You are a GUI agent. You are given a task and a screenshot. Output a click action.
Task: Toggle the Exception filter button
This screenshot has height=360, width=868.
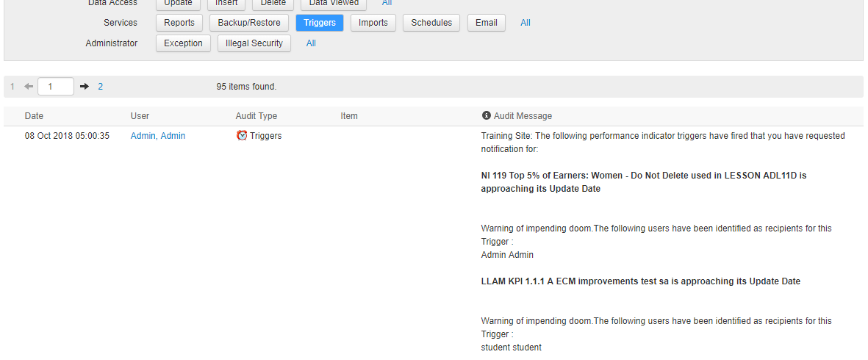183,43
